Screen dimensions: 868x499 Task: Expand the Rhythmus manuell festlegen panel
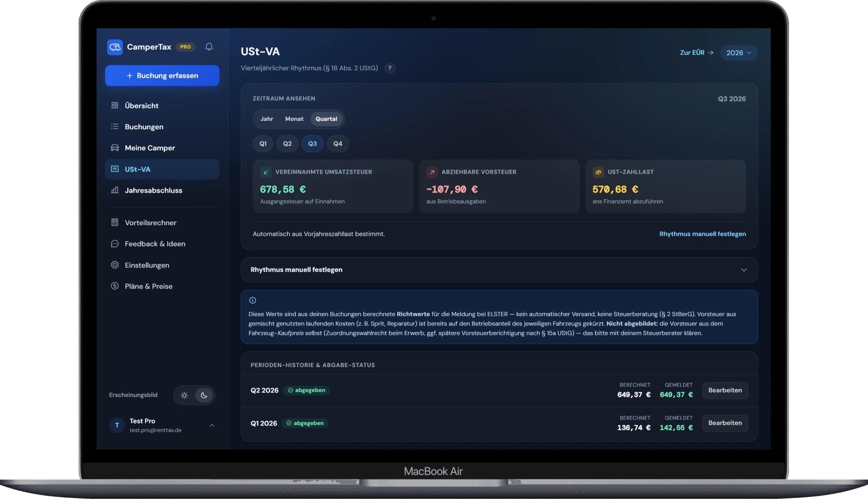click(x=499, y=270)
